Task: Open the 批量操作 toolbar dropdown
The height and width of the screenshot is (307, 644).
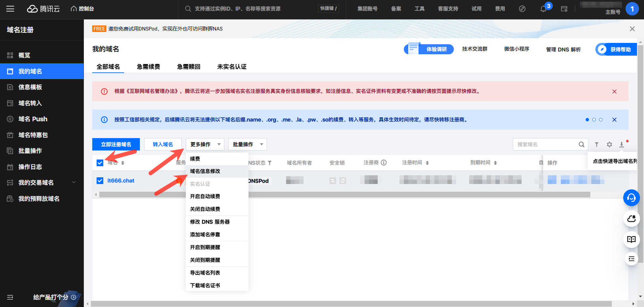Action: (248, 144)
